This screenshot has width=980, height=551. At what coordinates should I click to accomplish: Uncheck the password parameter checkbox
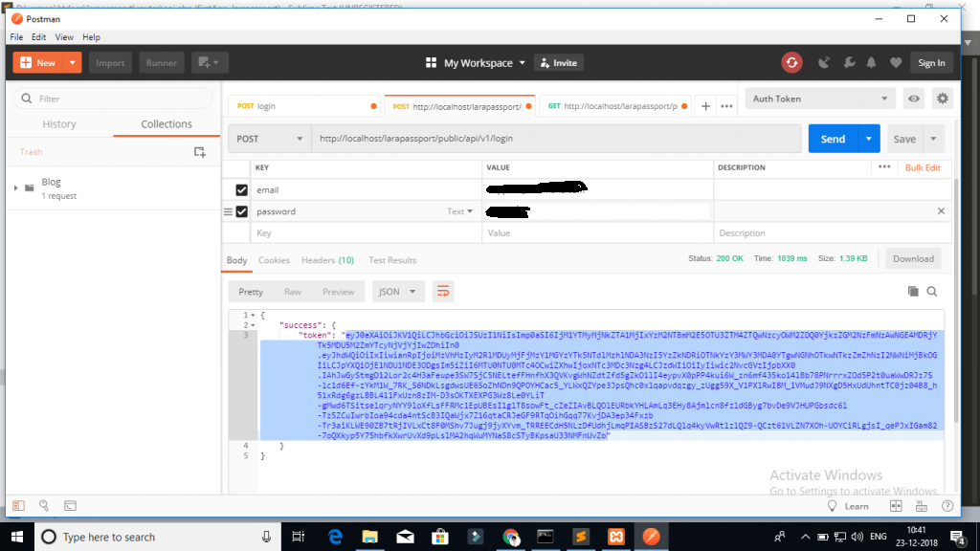[x=242, y=211]
